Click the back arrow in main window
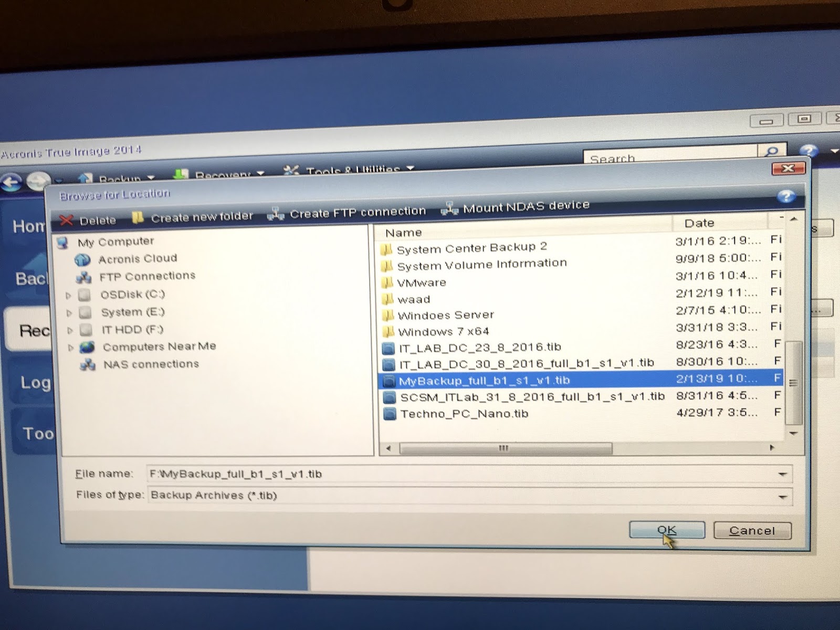Screen dimensions: 840x630 tap(12, 183)
